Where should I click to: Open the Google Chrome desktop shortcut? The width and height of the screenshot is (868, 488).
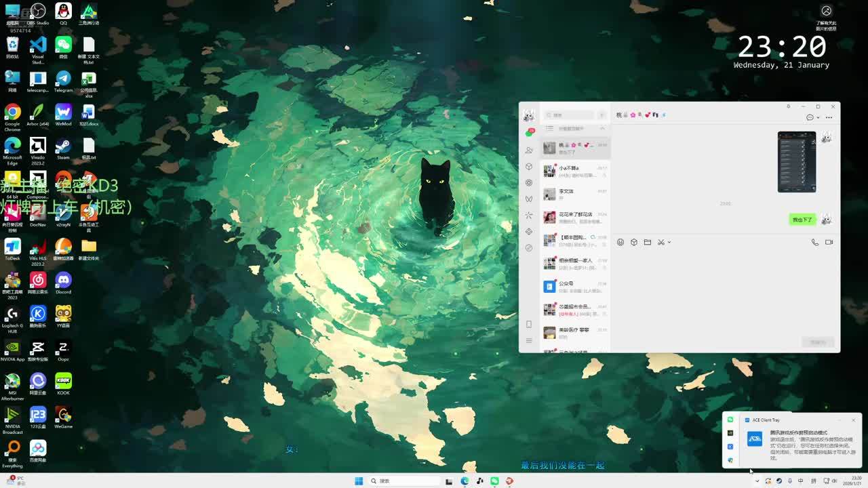(12, 116)
